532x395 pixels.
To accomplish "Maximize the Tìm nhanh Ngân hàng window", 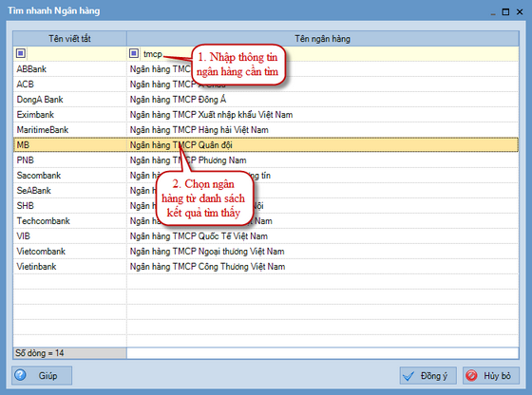I will (x=505, y=11).
